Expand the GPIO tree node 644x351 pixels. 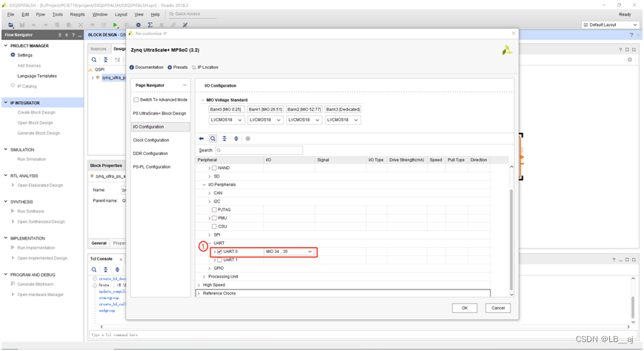pyautogui.click(x=209, y=269)
